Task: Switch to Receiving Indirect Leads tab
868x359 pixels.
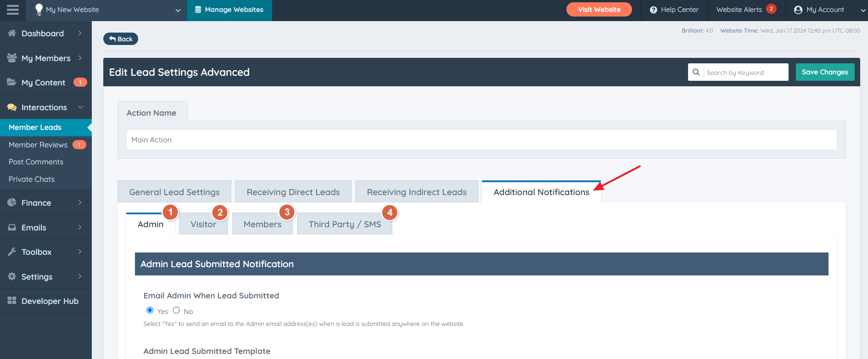Action: click(x=417, y=192)
